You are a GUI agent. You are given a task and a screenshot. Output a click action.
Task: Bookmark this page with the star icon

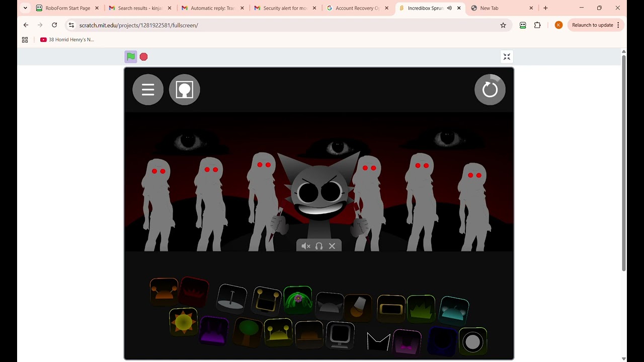pos(503,25)
